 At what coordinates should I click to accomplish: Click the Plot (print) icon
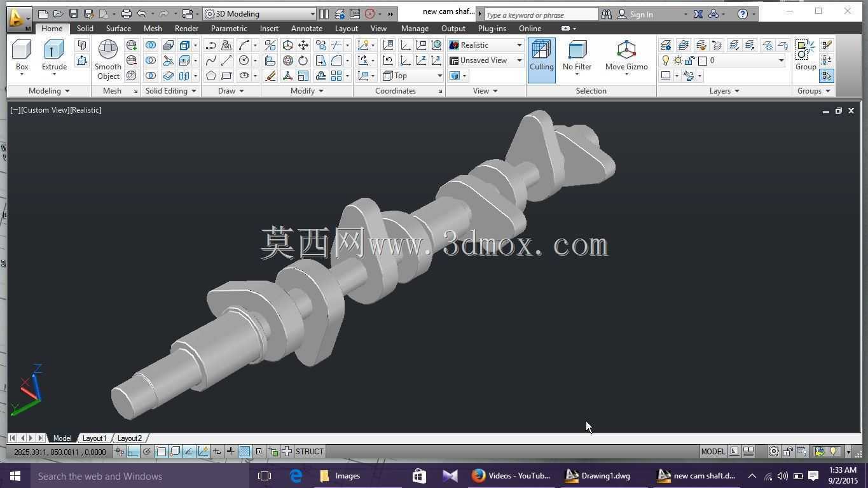point(126,13)
